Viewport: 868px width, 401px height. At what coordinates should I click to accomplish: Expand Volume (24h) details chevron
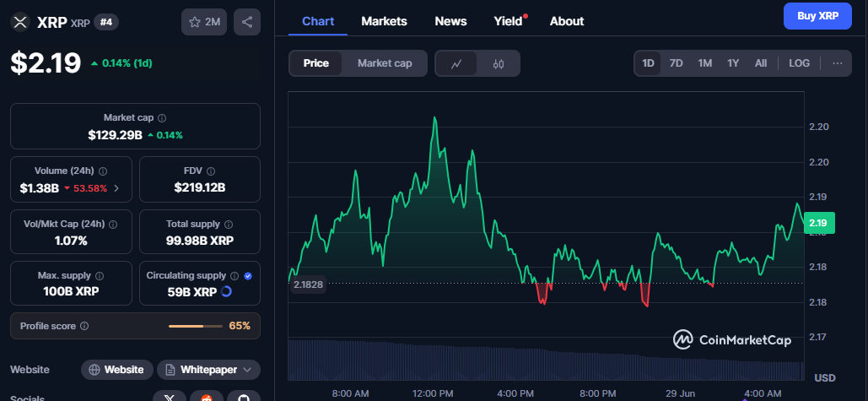pyautogui.click(x=116, y=188)
